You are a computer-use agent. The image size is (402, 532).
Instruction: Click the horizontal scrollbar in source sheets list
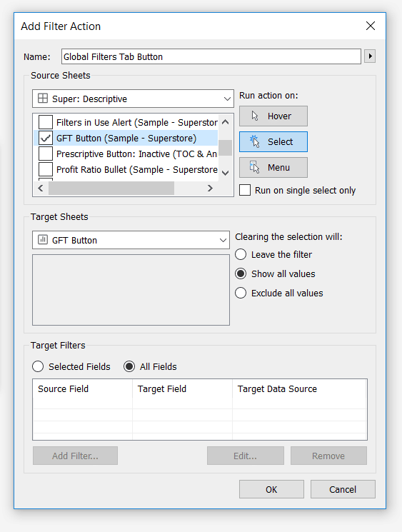[x=111, y=188]
